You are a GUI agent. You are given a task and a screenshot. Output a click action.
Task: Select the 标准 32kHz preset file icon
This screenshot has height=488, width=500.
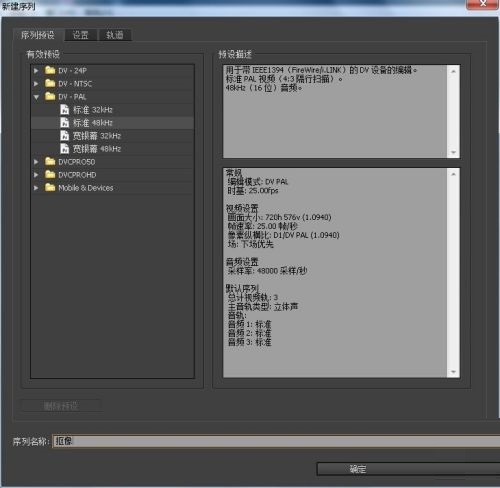coord(65,110)
